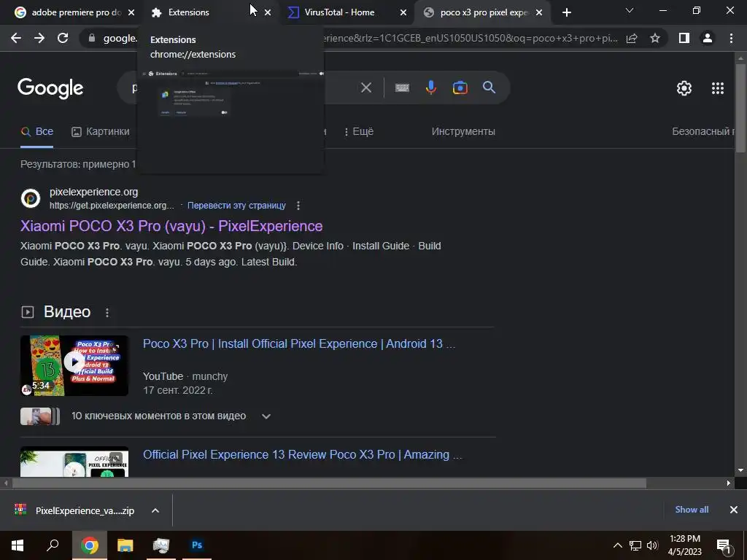Image resolution: width=747 pixels, height=560 pixels.
Task: Open options for PixelExperience zip download
Action: pos(155,510)
